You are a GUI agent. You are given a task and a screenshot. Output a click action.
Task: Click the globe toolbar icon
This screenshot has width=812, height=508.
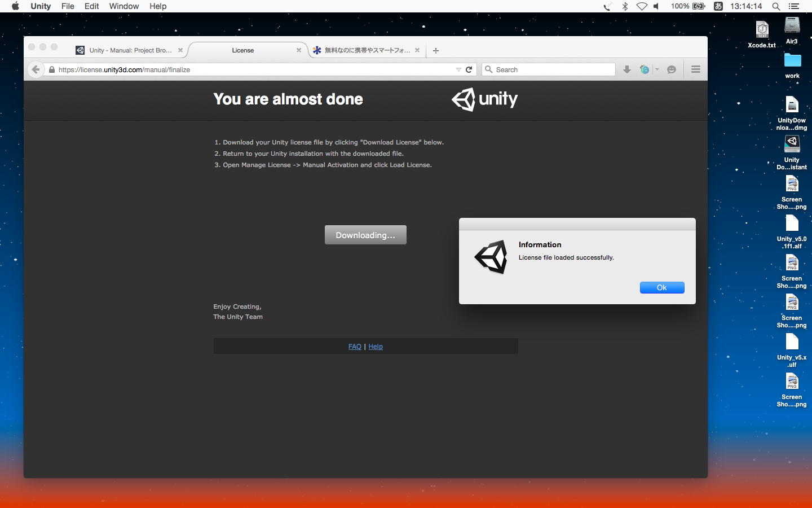pyautogui.click(x=645, y=69)
